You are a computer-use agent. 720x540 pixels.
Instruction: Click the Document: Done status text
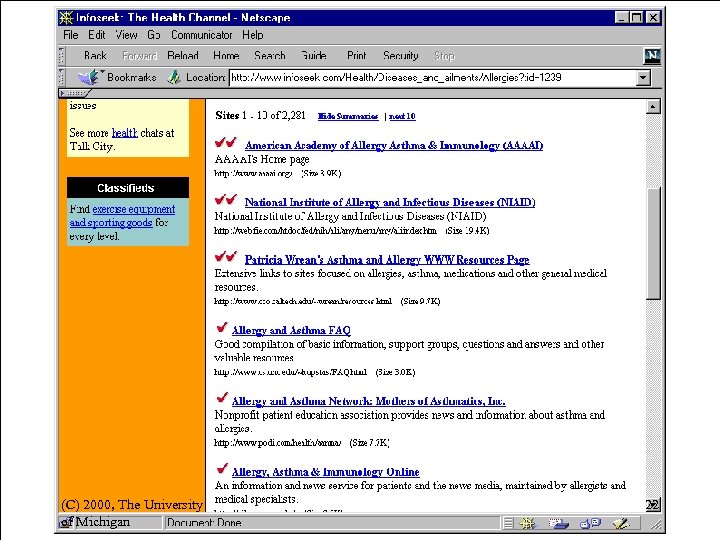click(x=204, y=523)
